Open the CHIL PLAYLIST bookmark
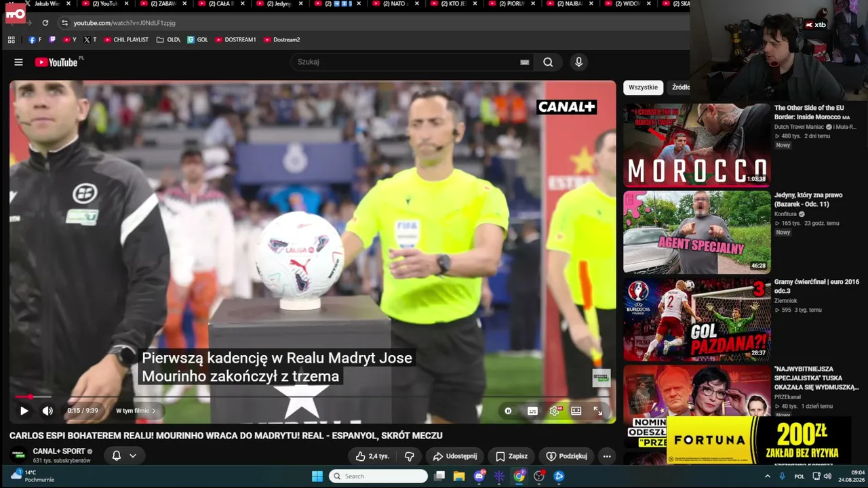 [125, 40]
